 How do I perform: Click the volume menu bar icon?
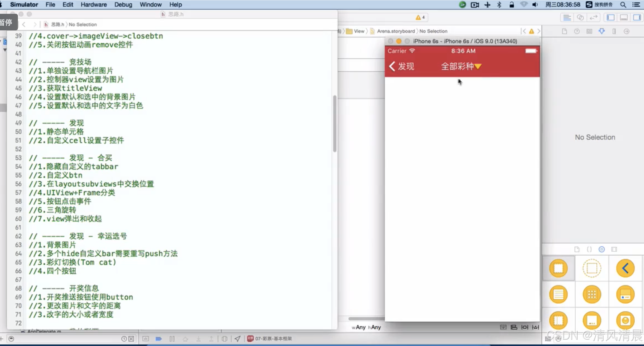[x=535, y=4]
